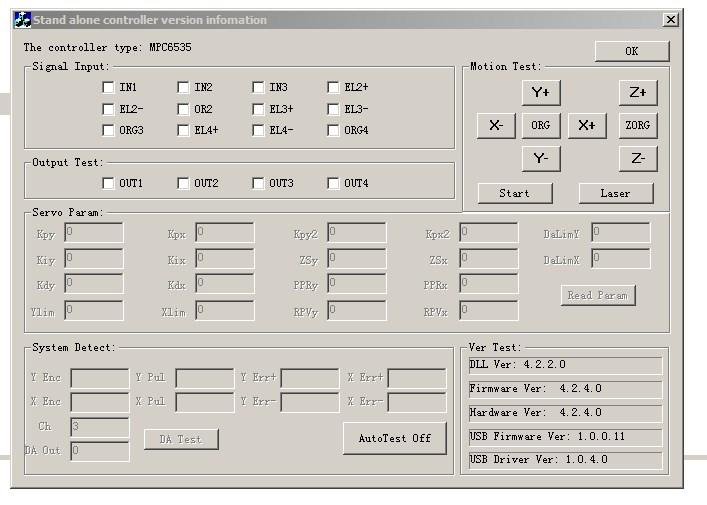Fire the Laser test button
Screen dimensions: 707x505
[615, 193]
